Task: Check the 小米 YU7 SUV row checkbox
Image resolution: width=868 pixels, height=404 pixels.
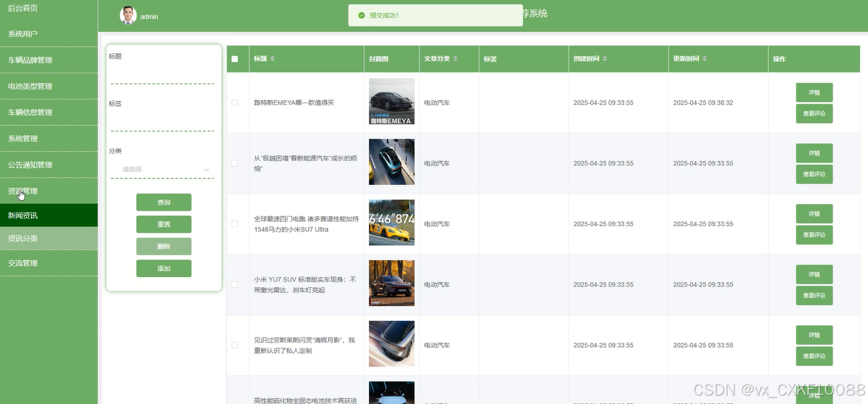Action: [x=235, y=284]
